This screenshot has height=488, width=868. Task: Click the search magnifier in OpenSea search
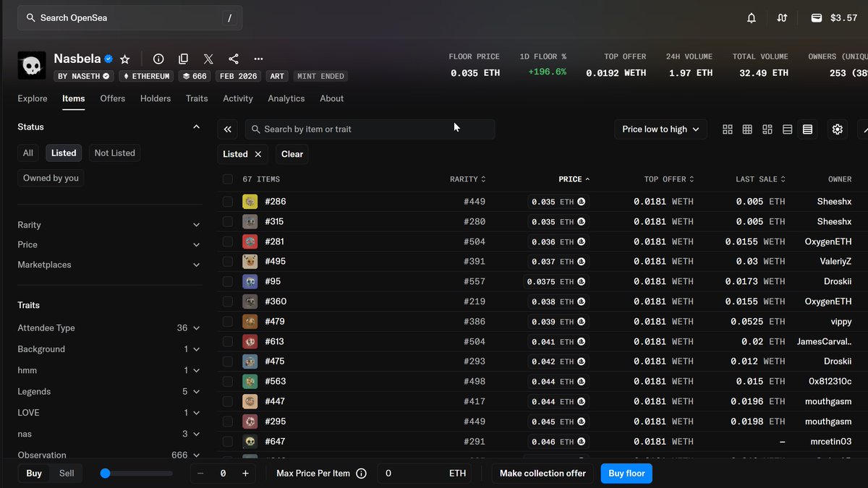[x=31, y=18]
